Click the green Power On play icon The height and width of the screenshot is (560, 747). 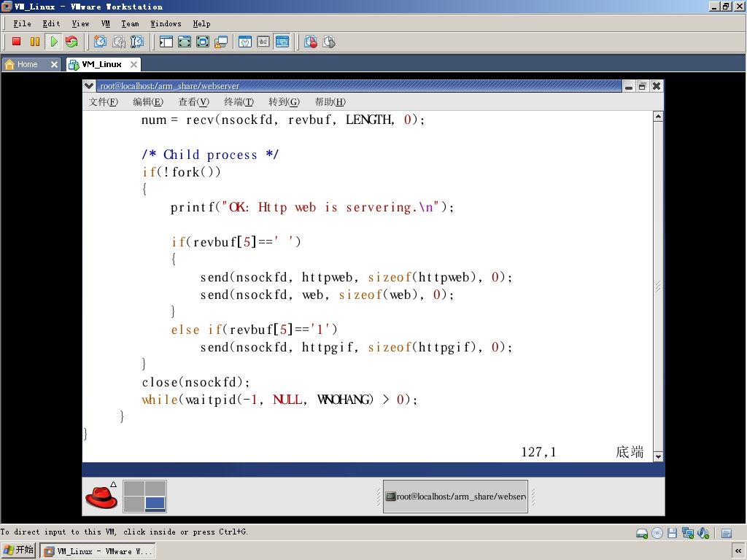pyautogui.click(x=53, y=42)
